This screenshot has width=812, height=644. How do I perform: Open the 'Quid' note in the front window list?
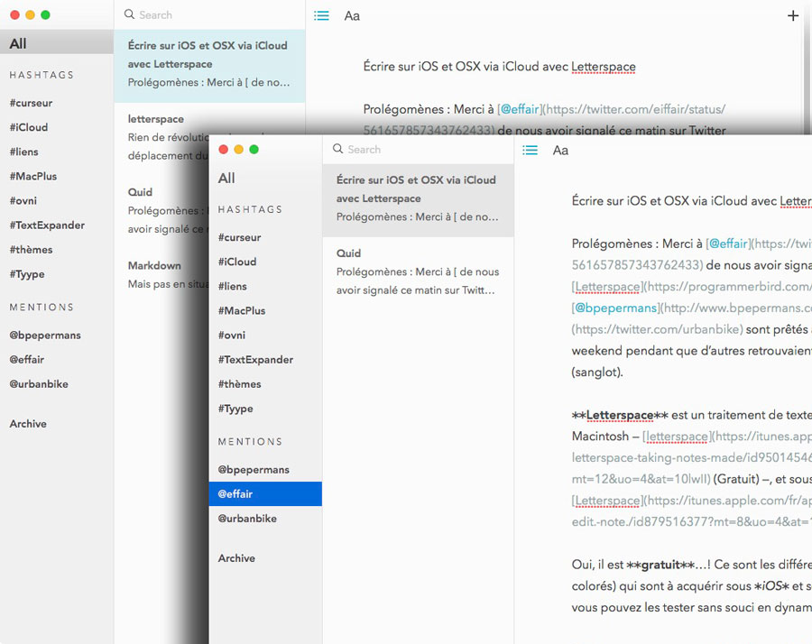pos(418,271)
